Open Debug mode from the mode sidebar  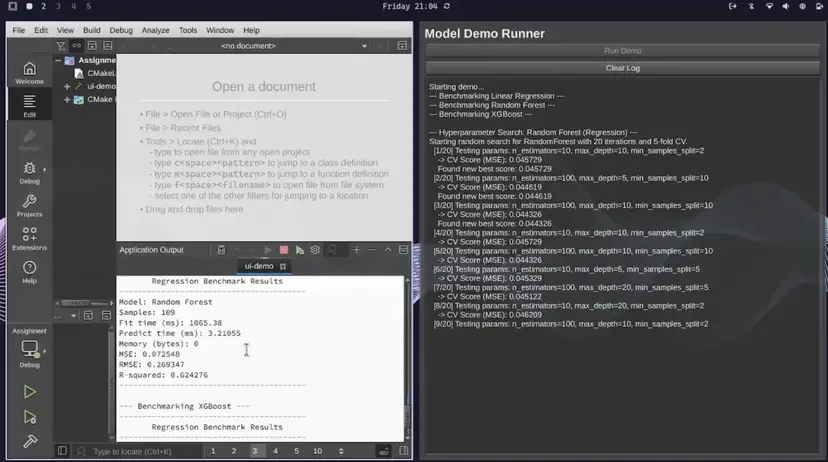(30, 173)
